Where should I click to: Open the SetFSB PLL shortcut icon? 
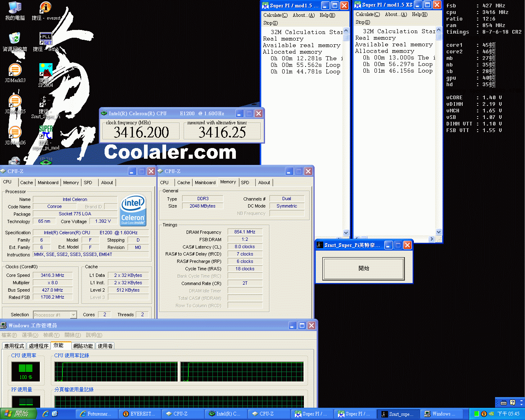click(46, 42)
